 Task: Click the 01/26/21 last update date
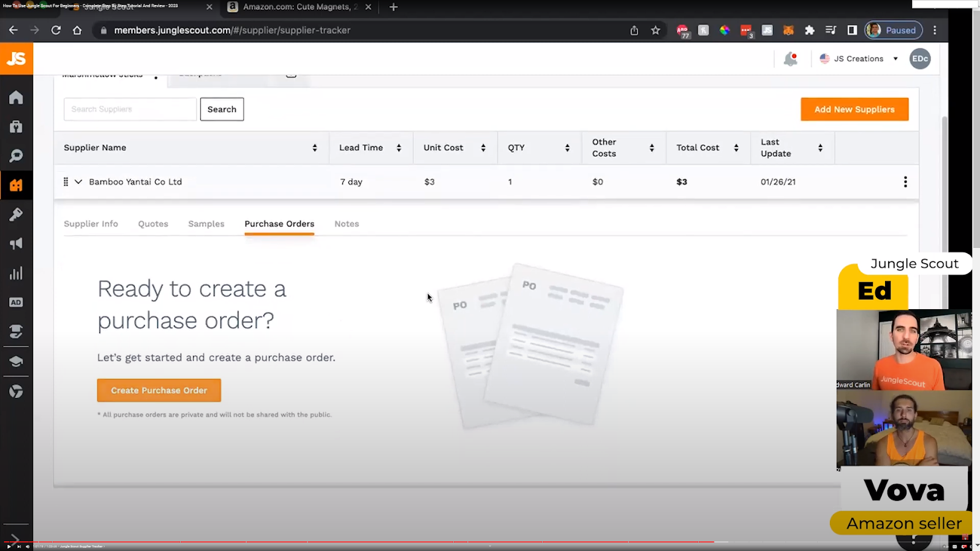tap(778, 182)
